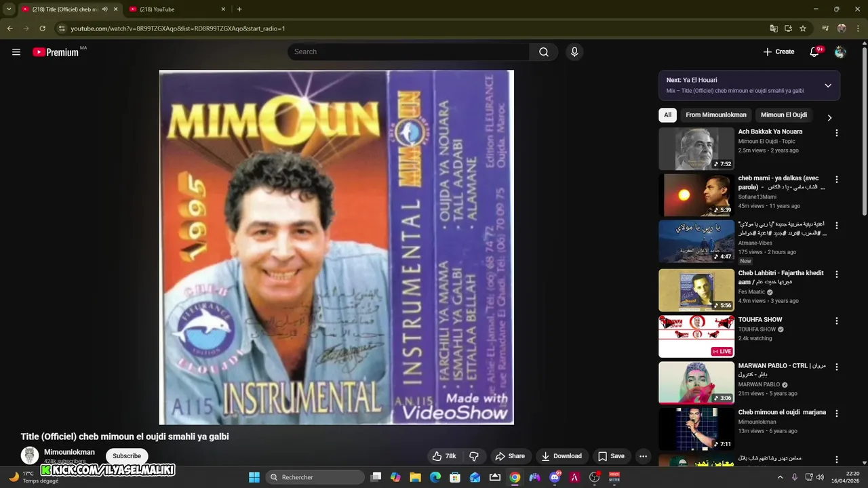Share the video
This screenshot has width=868, height=488.
[510, 456]
